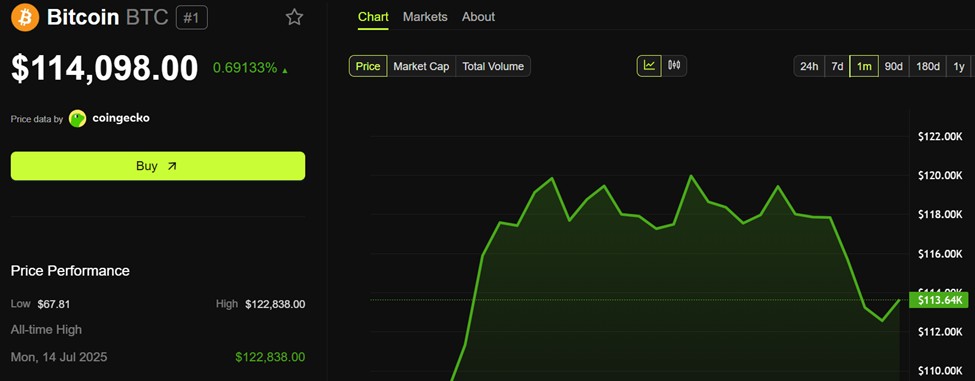
Task: Click the $116.00K axis label
Action: pos(940,254)
